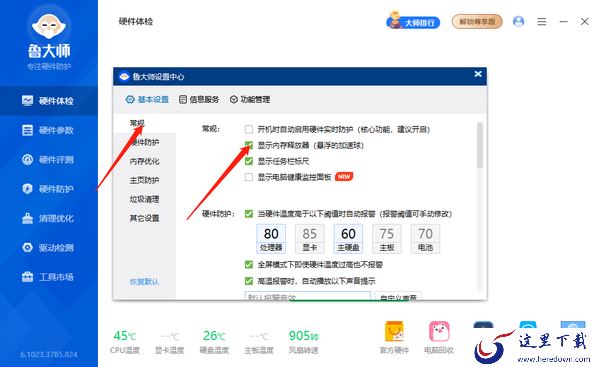Viewport: 600px width, 367px height.
Task: Select 垃圾清理 in settings list
Action: tap(145, 199)
